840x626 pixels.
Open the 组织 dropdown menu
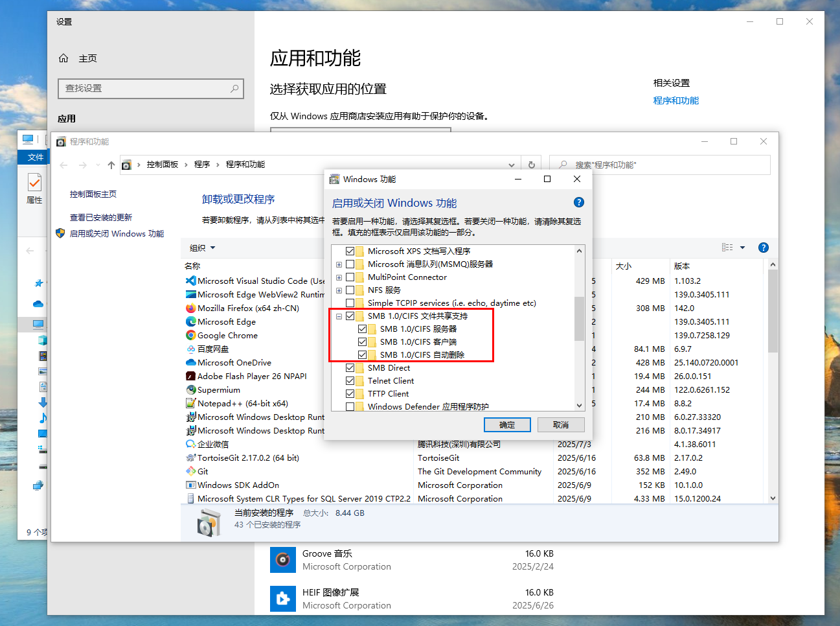point(202,248)
